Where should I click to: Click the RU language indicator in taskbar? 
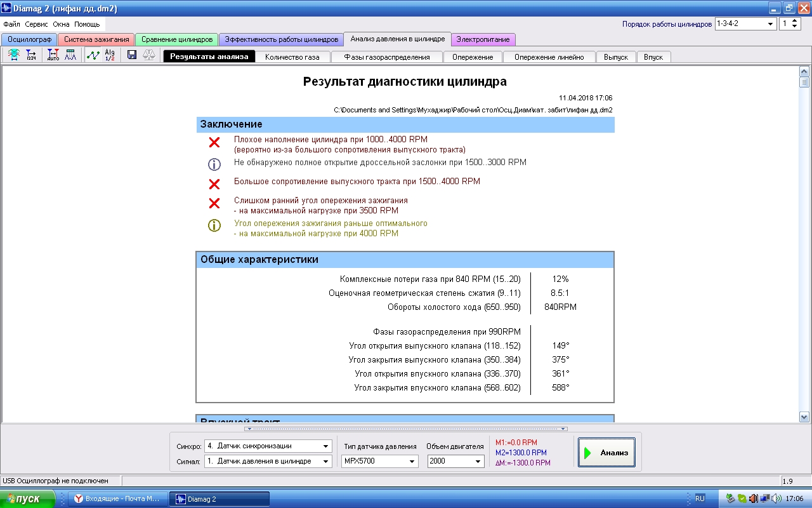click(x=700, y=498)
